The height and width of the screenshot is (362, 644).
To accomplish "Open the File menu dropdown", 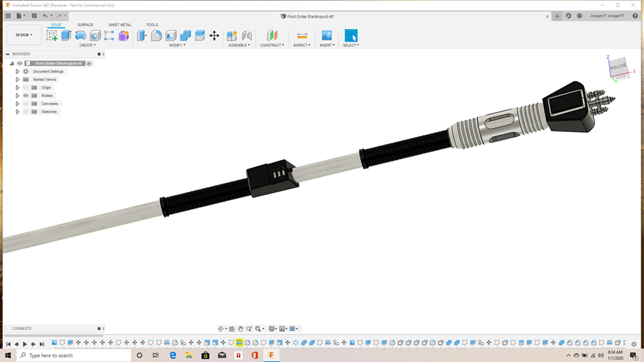I will click(21, 16).
